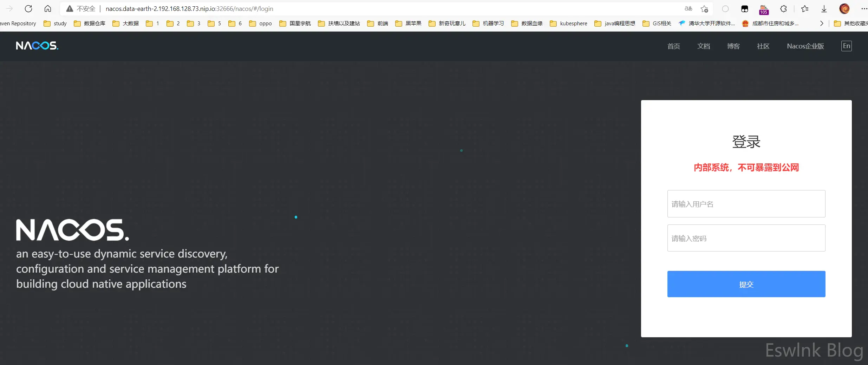Click the not secure warning icon
This screenshot has width=868, height=365.
click(70, 8)
